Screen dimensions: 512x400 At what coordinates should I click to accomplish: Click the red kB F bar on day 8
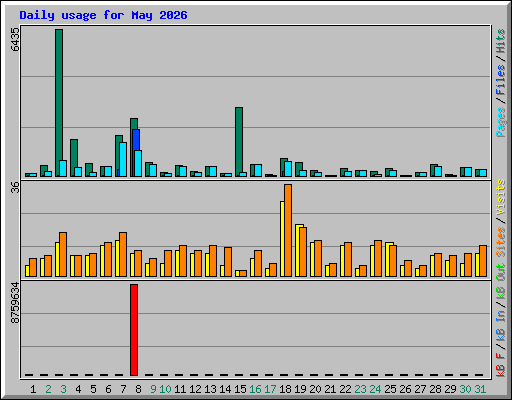coord(134,330)
